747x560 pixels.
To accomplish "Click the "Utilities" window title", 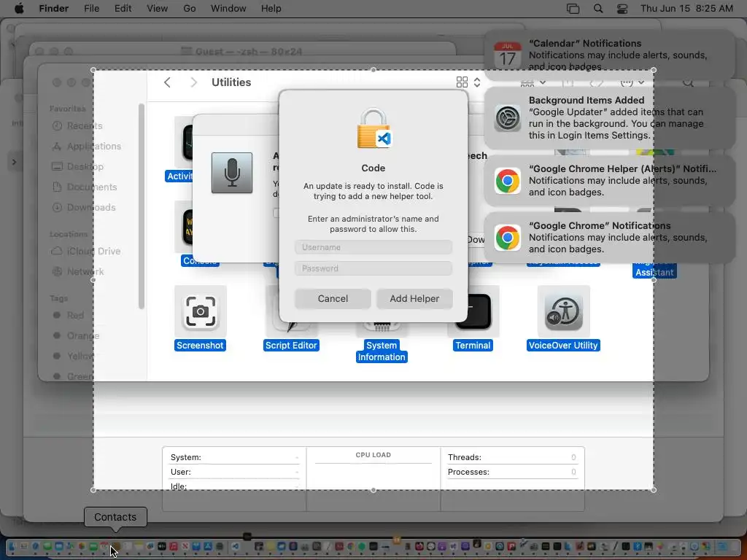I will (x=231, y=82).
